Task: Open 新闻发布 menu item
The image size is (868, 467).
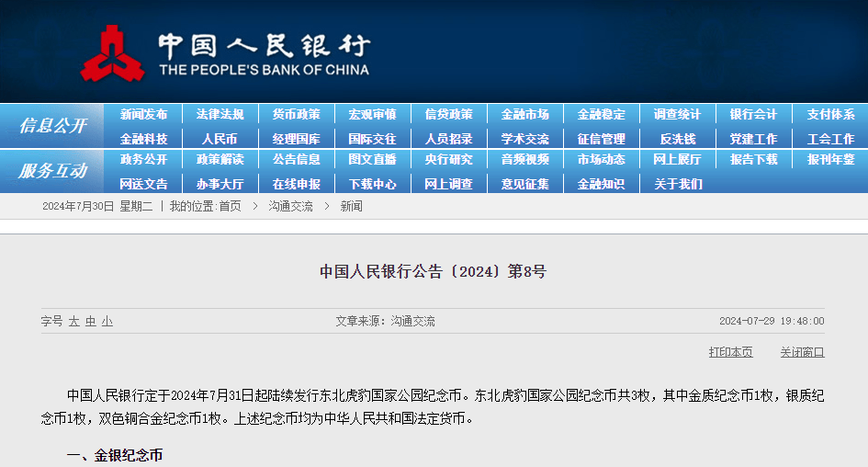Action: [x=143, y=114]
